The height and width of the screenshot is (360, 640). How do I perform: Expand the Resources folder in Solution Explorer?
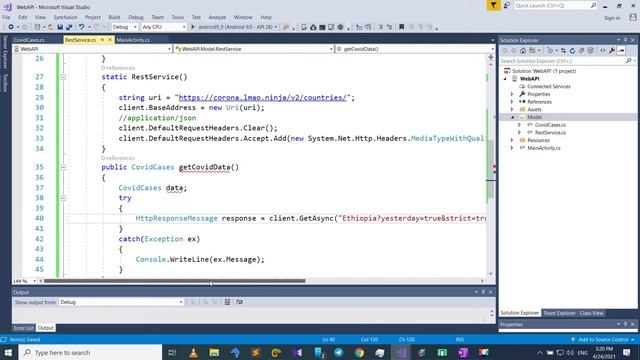[x=512, y=140]
